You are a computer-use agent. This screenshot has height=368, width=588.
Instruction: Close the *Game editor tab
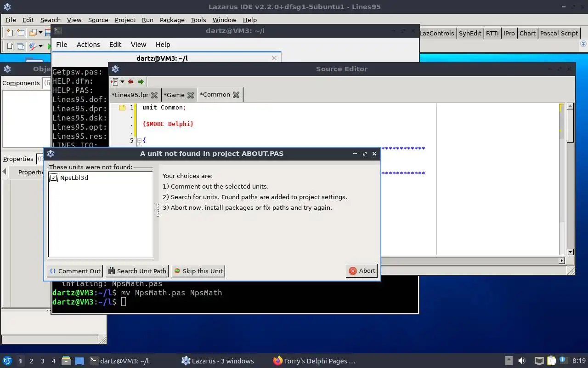190,95
